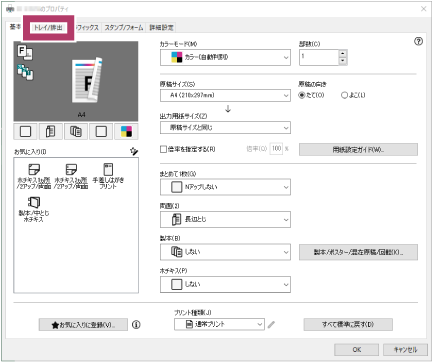Click the 部数 copies input field
Image resolution: width=432 pixels, height=362 pixels.
pos(319,57)
